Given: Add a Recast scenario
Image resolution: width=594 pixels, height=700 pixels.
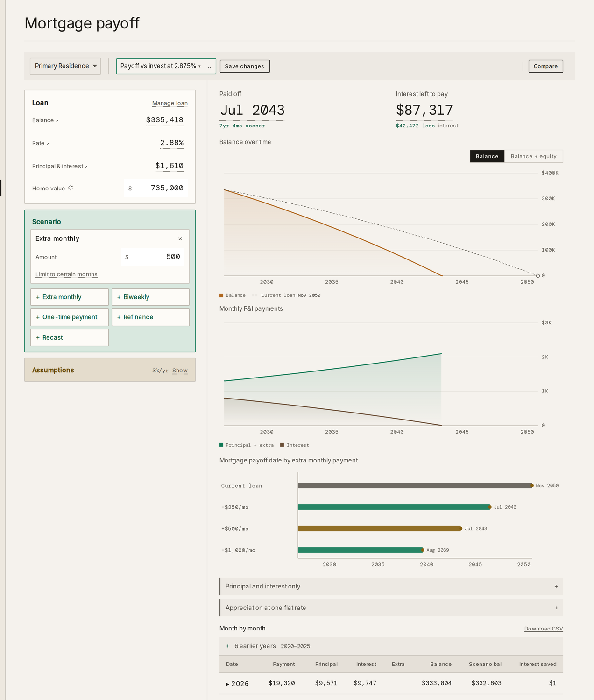Looking at the screenshot, I should coord(70,338).
